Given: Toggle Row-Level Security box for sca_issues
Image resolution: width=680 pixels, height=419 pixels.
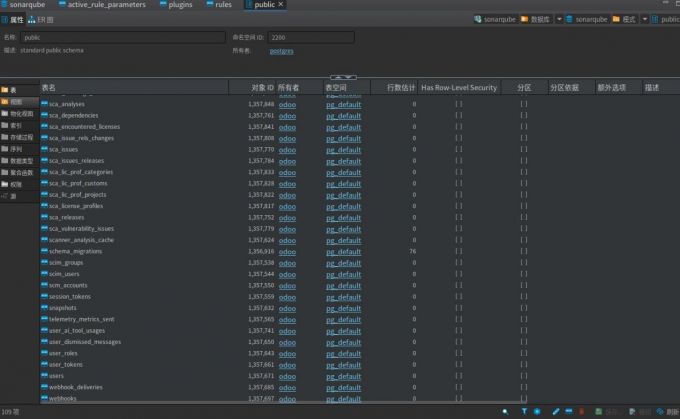Looking at the screenshot, I should pyautogui.click(x=459, y=149).
